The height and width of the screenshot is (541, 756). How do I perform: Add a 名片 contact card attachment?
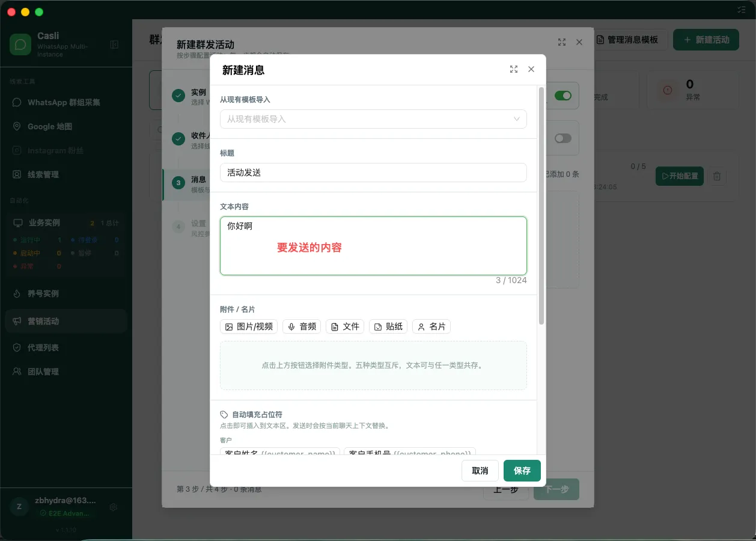431,326
